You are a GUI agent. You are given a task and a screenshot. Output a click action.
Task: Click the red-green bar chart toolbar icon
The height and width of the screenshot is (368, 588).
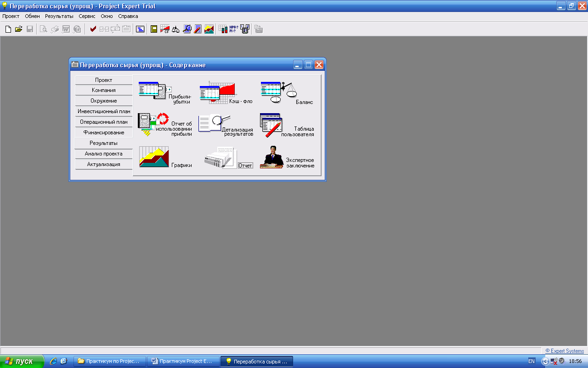(223, 29)
